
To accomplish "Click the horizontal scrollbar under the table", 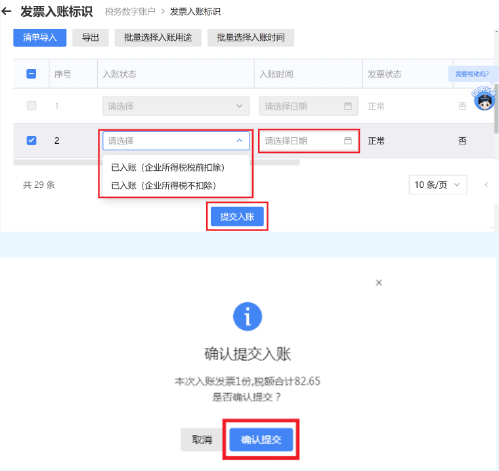I will click(x=157, y=162).
